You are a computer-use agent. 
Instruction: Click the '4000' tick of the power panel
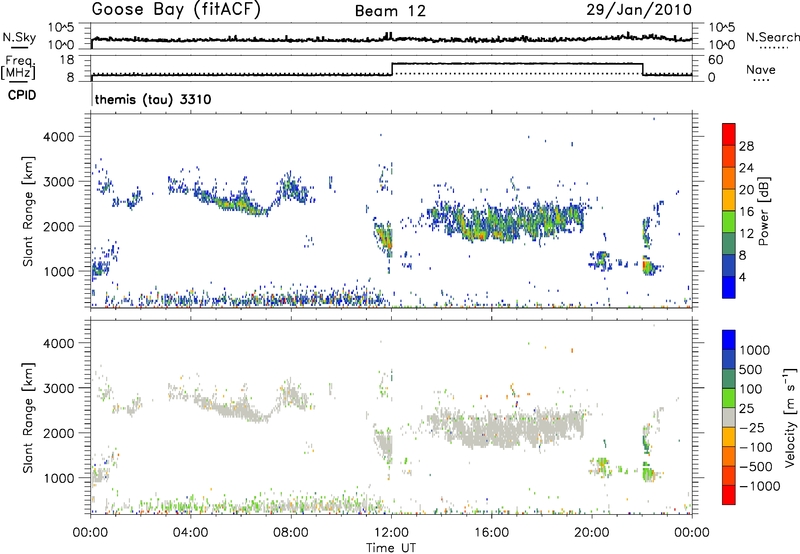58,137
